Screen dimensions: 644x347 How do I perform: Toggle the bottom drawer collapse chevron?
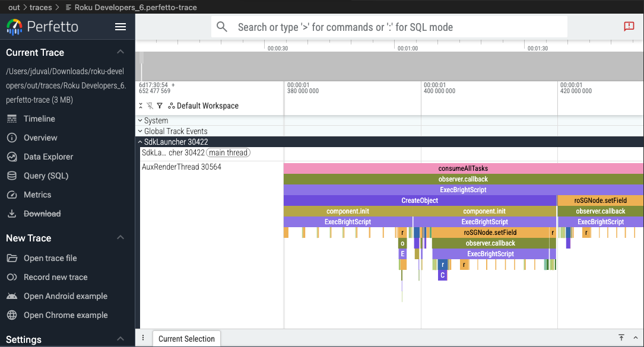tap(635, 338)
